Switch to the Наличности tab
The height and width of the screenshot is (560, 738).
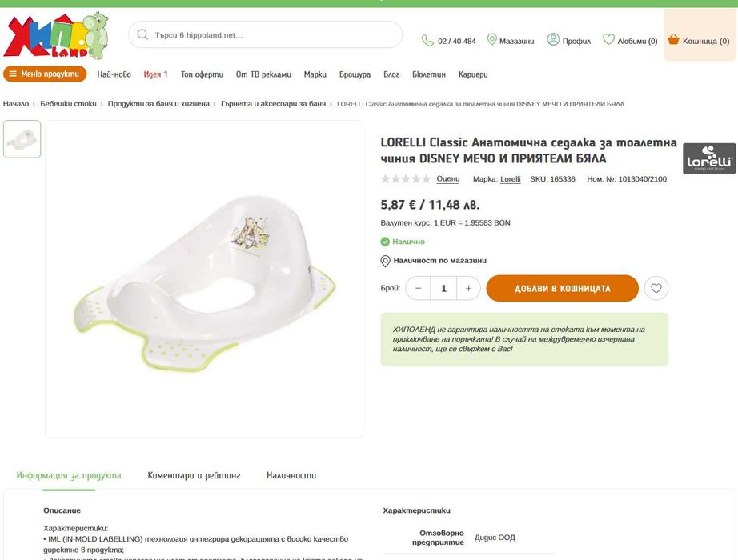pyautogui.click(x=291, y=475)
